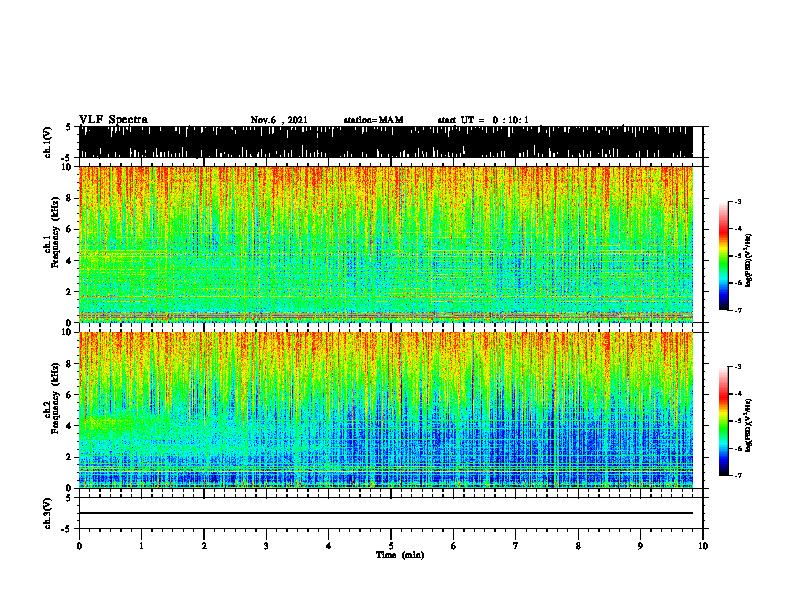
Task: Click inside the ch.2 spectrogram panel
Action: (x=386, y=410)
